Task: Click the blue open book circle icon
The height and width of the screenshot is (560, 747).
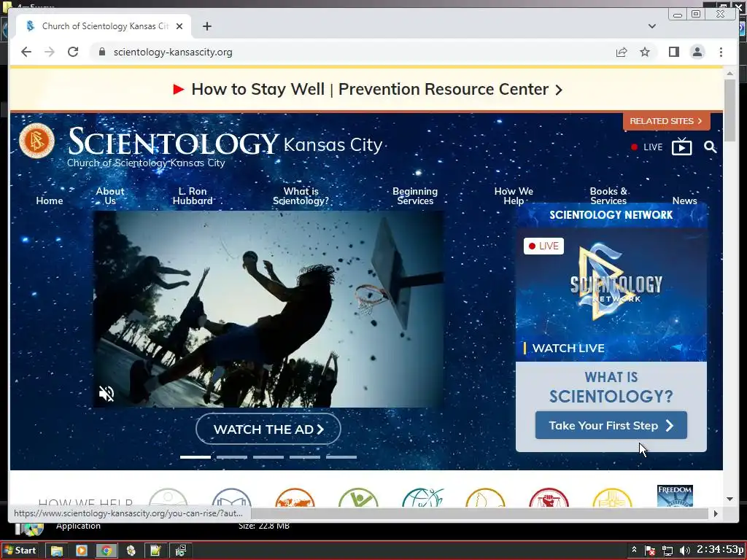Action: (231, 497)
